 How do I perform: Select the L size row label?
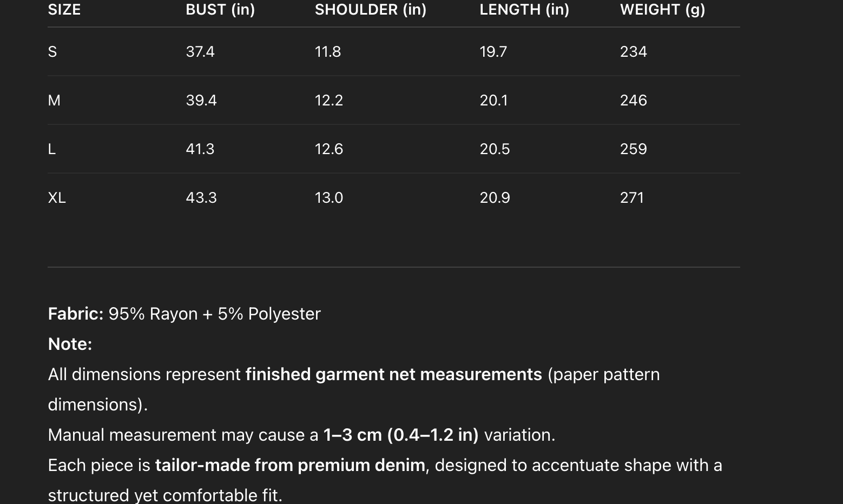[52, 149]
